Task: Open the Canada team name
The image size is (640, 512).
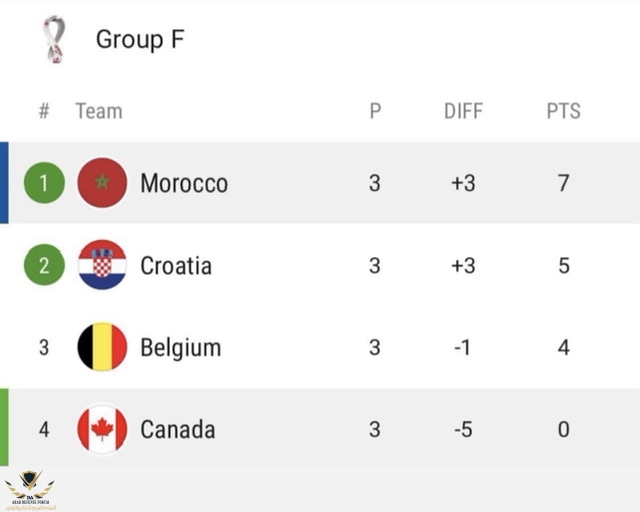Action: click(x=178, y=430)
